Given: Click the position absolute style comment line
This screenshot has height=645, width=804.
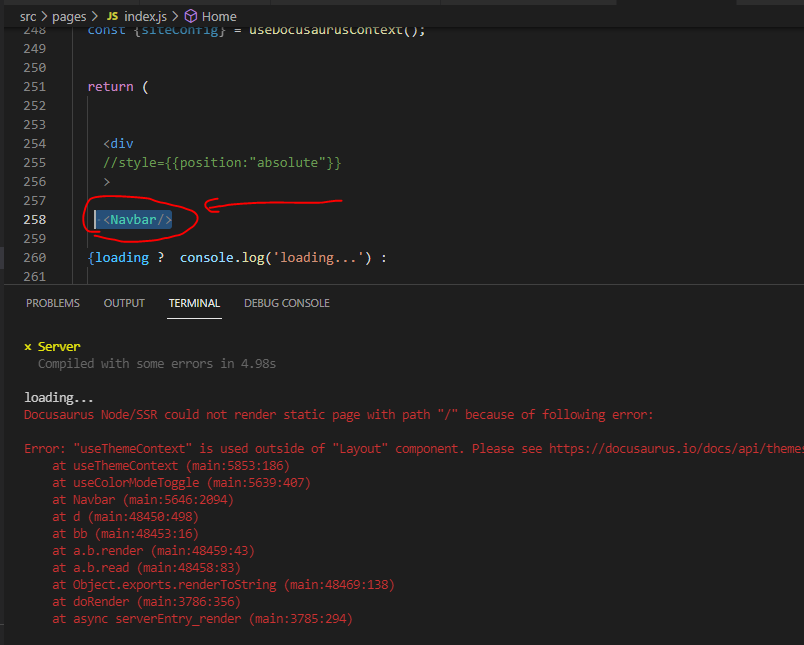Looking at the screenshot, I should (x=223, y=162).
